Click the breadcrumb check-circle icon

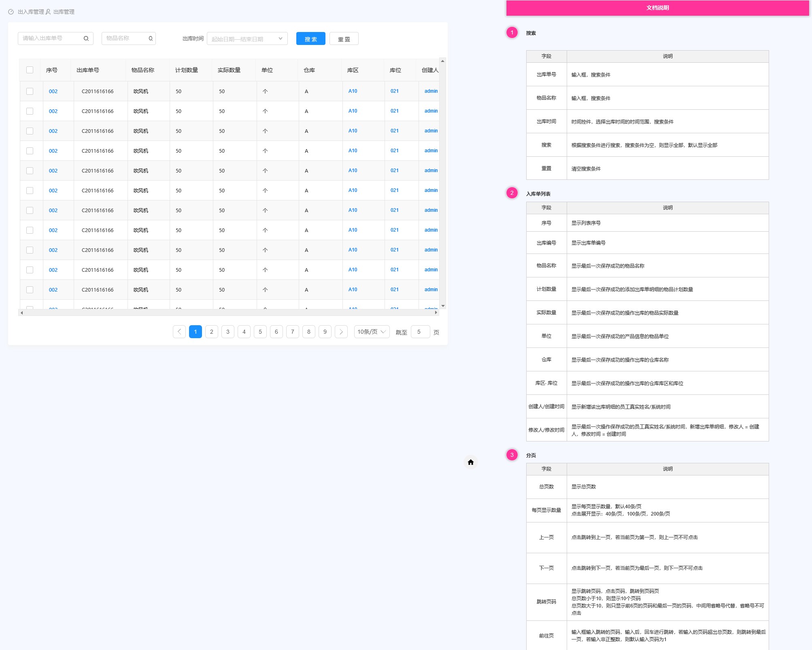click(11, 12)
